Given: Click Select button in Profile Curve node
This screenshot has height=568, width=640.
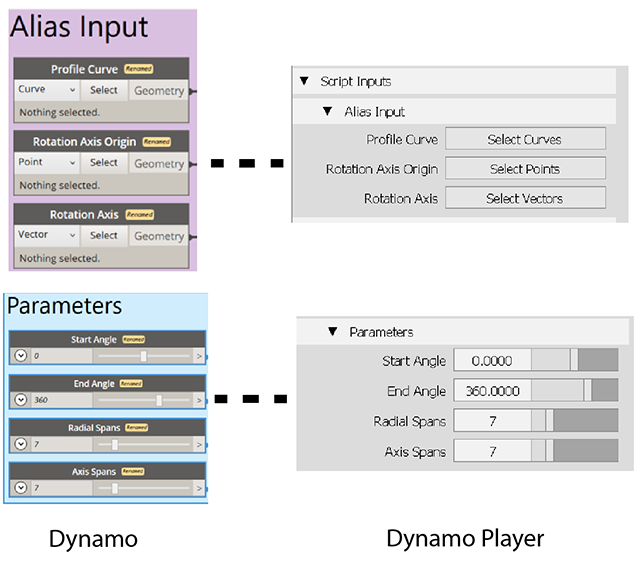Looking at the screenshot, I should pyautogui.click(x=104, y=90).
